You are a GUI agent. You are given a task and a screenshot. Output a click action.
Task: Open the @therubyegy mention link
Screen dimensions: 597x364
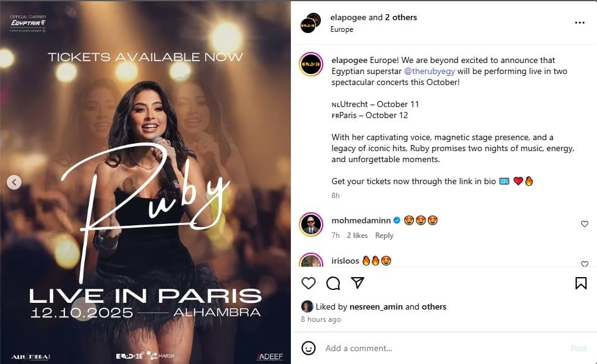click(x=429, y=71)
